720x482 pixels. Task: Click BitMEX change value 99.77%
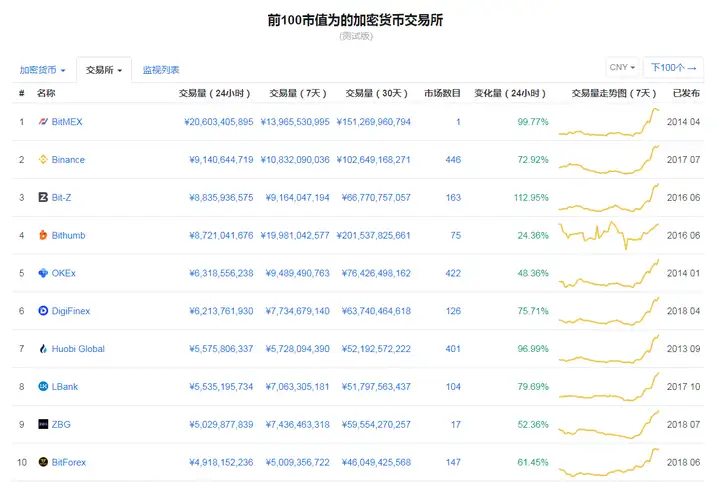pos(533,122)
